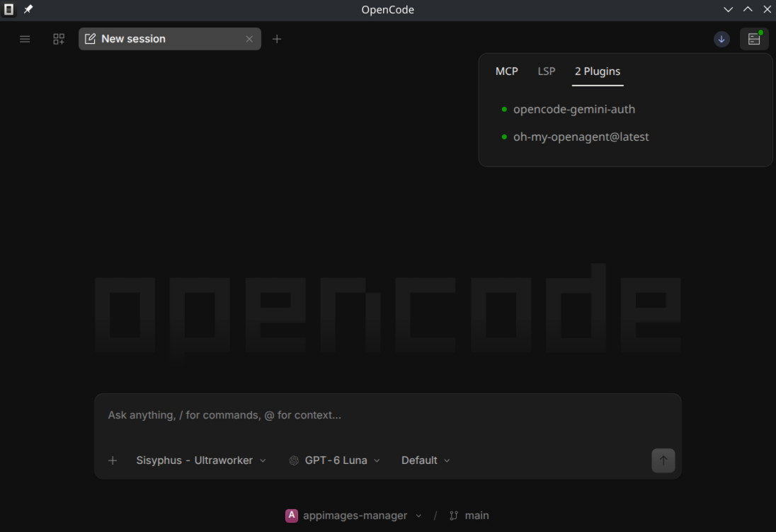Image resolution: width=776 pixels, height=532 pixels.
Task: Toggle the pin window icon
Action: click(x=28, y=9)
